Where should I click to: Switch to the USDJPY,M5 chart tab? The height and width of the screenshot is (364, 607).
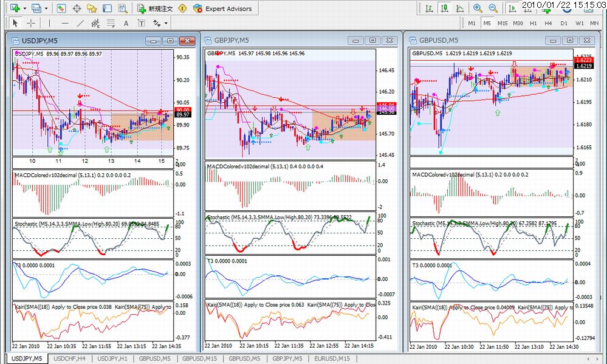point(27,359)
